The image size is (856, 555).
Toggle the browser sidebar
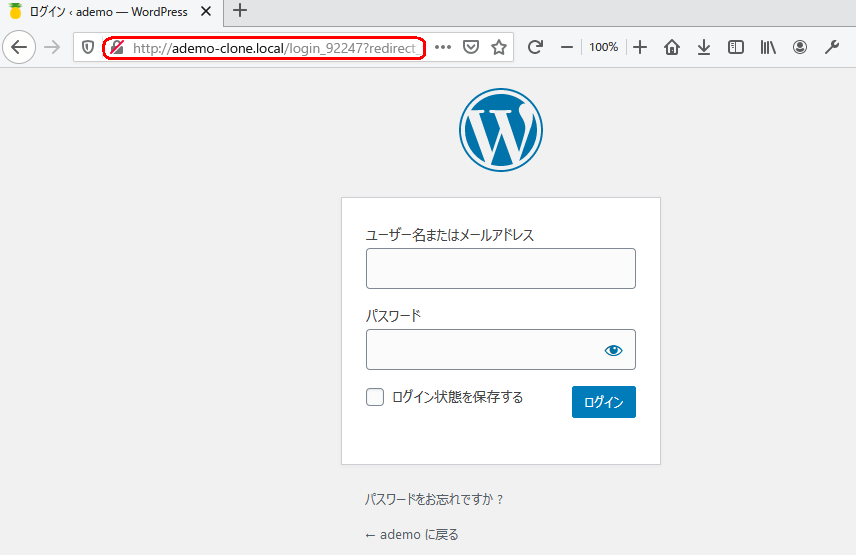(x=735, y=47)
